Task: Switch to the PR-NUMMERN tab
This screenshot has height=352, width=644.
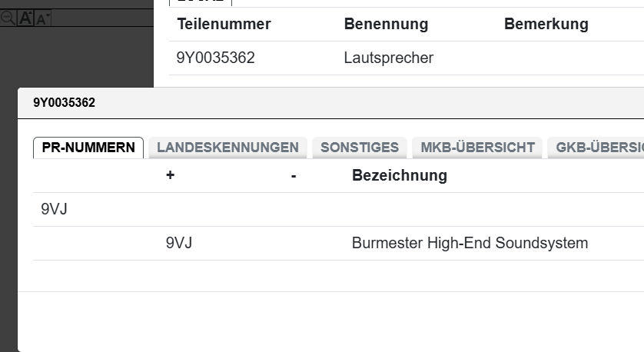Action: point(88,148)
